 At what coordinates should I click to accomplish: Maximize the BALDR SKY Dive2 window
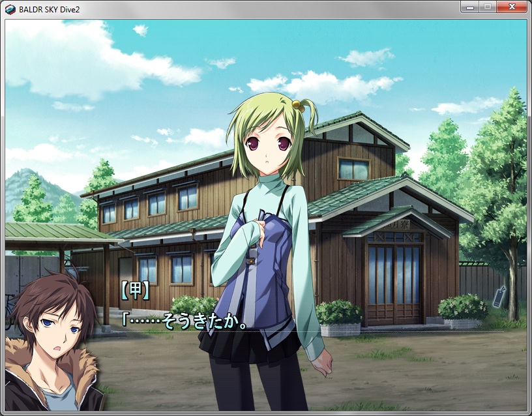click(488, 7)
